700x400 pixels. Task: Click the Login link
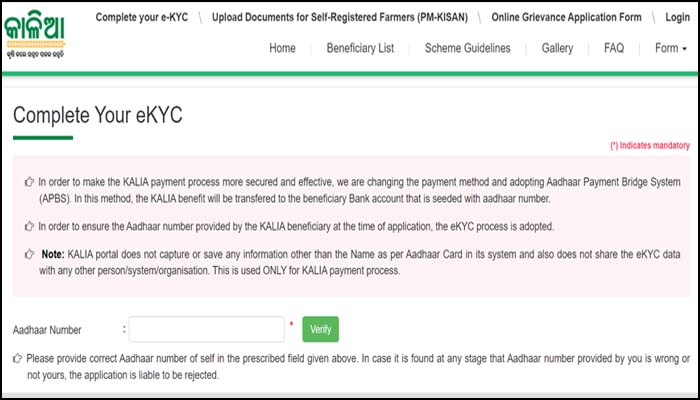coord(676,18)
